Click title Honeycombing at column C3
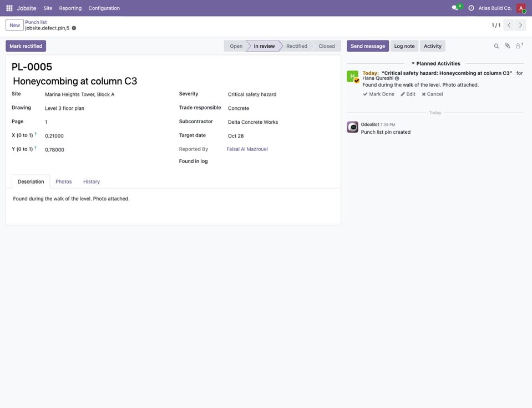 (75, 81)
